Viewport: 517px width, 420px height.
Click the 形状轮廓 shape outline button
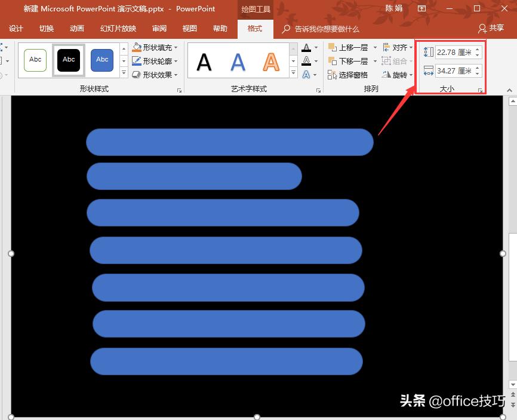pos(155,61)
